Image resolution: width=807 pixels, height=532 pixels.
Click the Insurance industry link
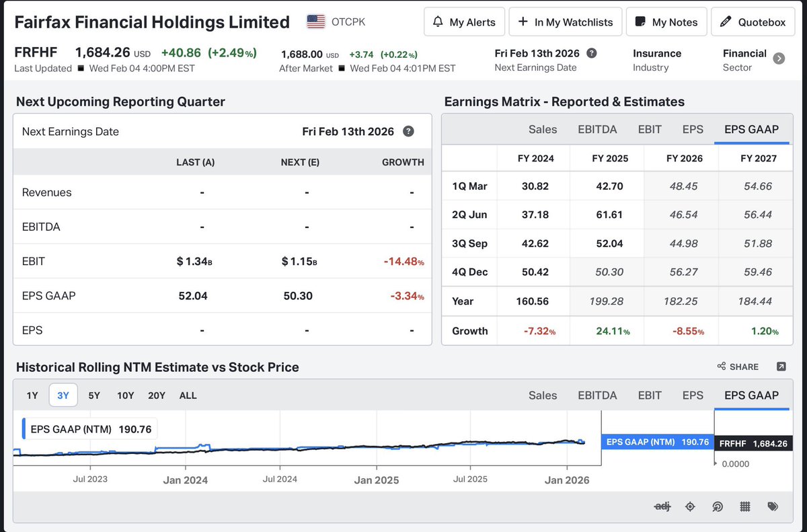[x=657, y=54]
